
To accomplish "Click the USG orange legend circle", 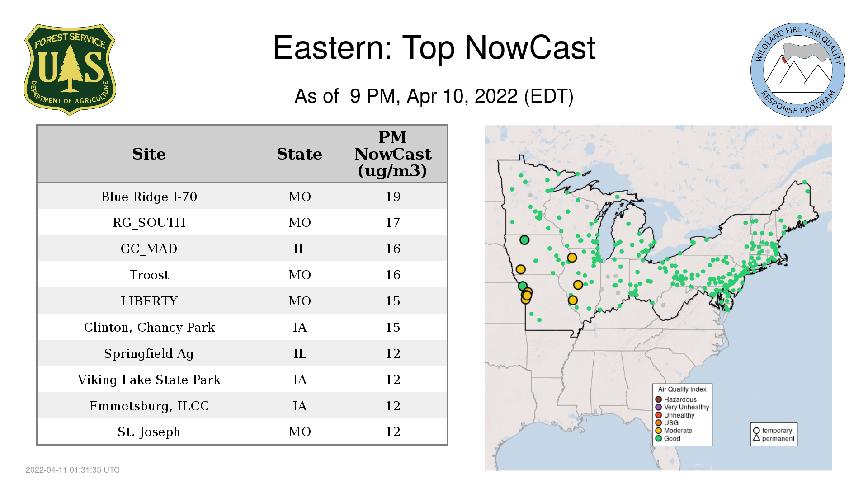I will [x=659, y=423].
